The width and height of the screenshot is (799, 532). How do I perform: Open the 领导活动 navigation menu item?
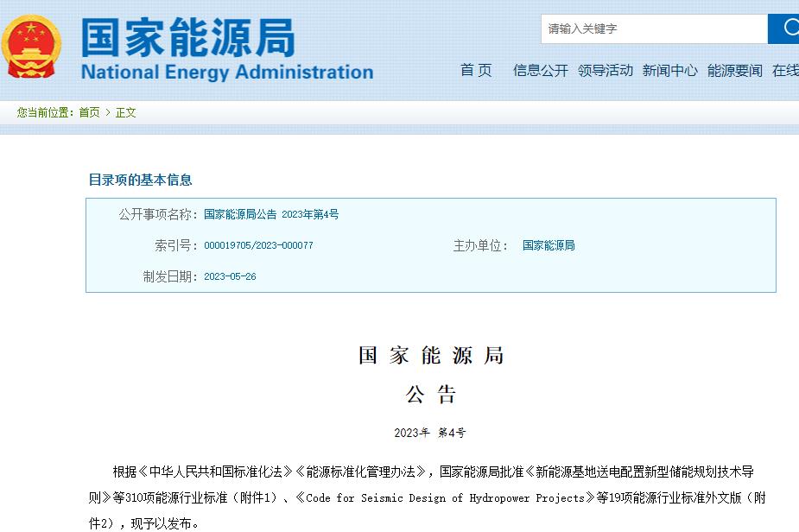[x=606, y=71]
